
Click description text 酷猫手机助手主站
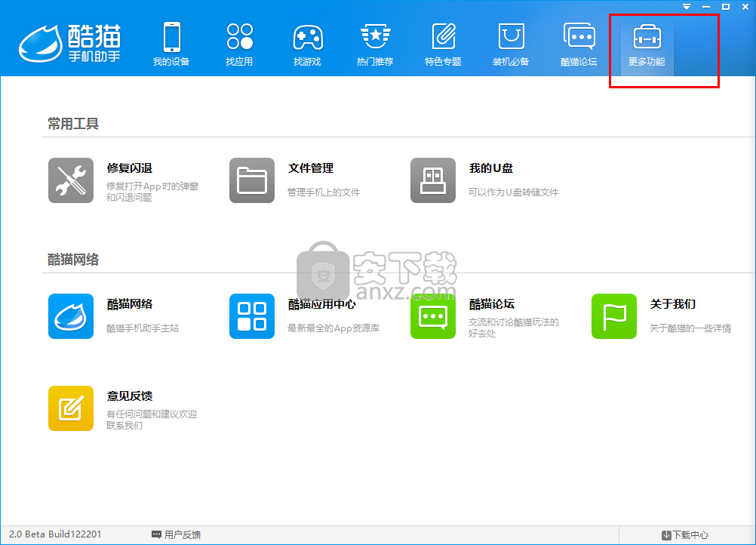143,328
